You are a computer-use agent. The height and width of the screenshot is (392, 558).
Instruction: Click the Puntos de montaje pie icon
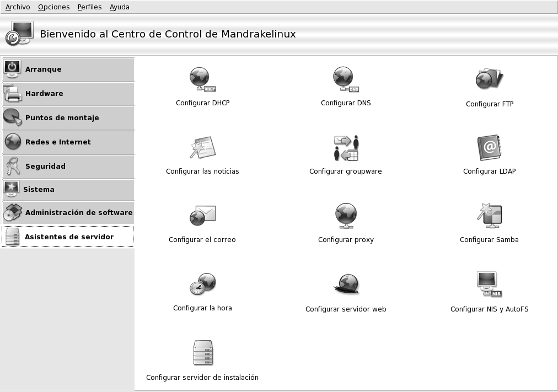pos(13,117)
